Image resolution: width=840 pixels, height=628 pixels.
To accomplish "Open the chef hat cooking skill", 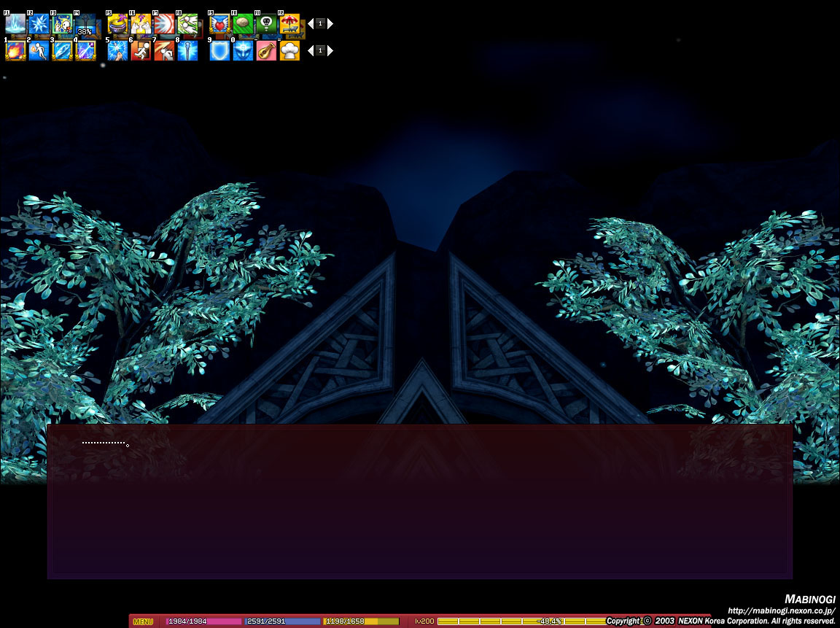I will tap(289, 51).
